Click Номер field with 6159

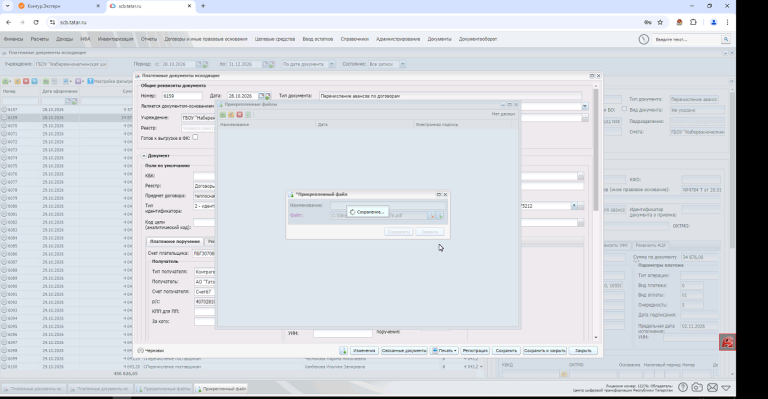pos(182,96)
